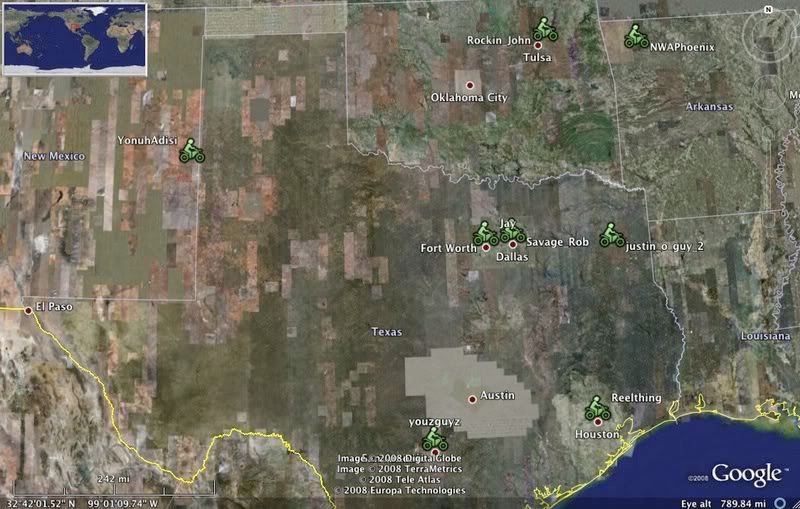The height and width of the screenshot is (509, 800).
Task: Click the New Mexico state label
Action: click(54, 156)
